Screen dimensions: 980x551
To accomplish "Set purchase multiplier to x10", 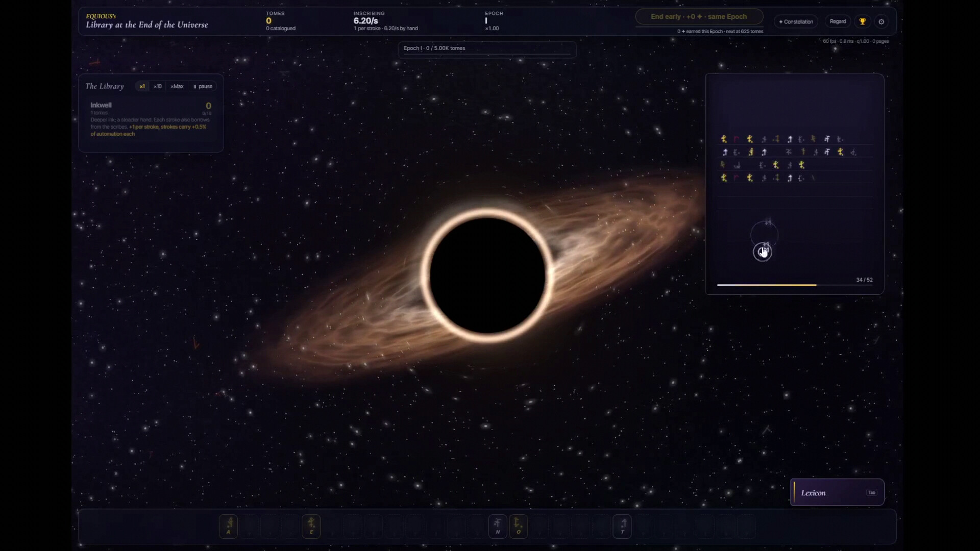I will coord(158,86).
